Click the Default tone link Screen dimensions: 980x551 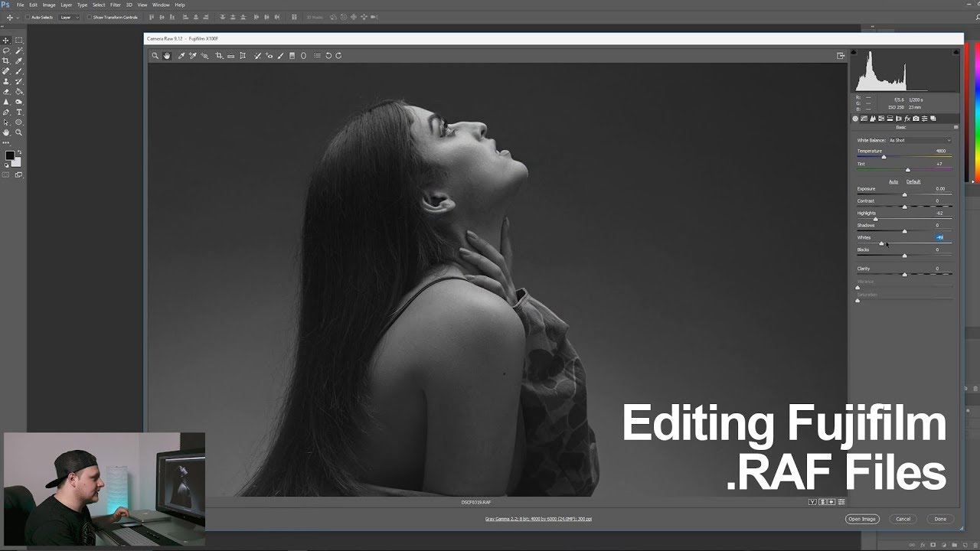click(913, 181)
